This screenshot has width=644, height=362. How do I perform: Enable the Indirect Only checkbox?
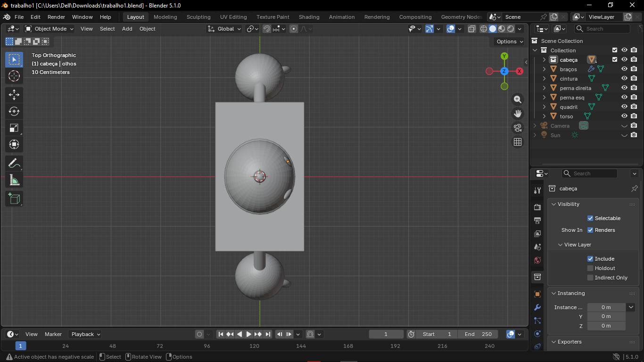click(x=590, y=278)
